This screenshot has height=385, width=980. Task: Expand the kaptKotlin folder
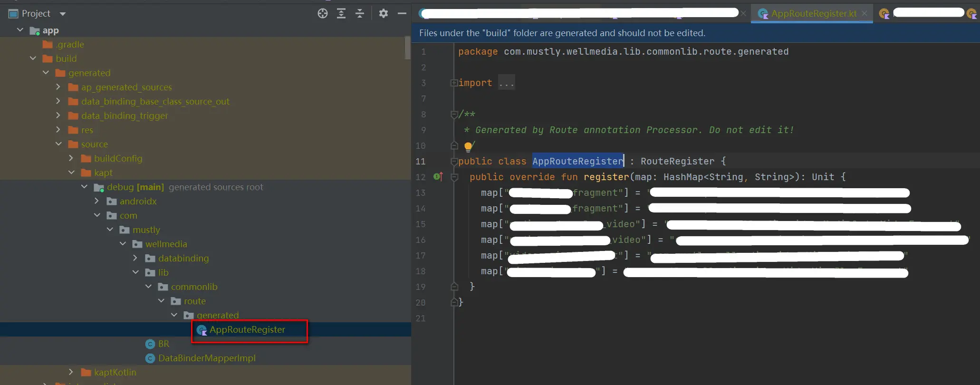tap(71, 372)
